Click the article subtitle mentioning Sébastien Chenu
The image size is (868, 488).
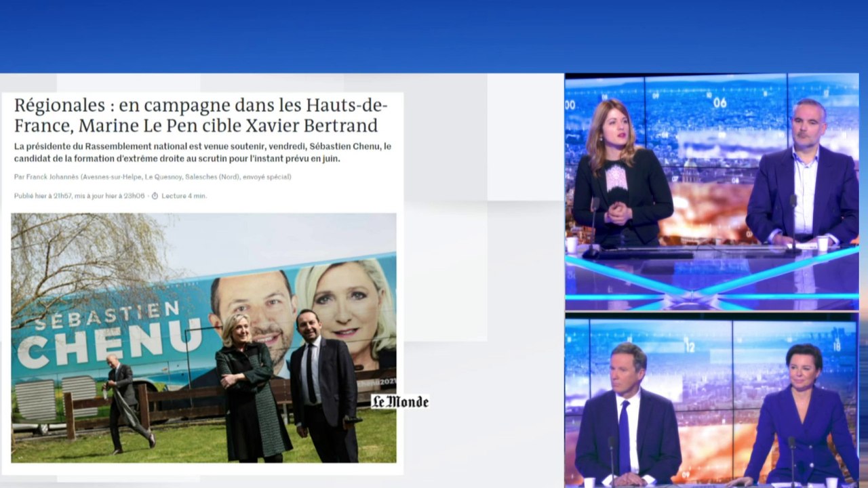click(202, 152)
